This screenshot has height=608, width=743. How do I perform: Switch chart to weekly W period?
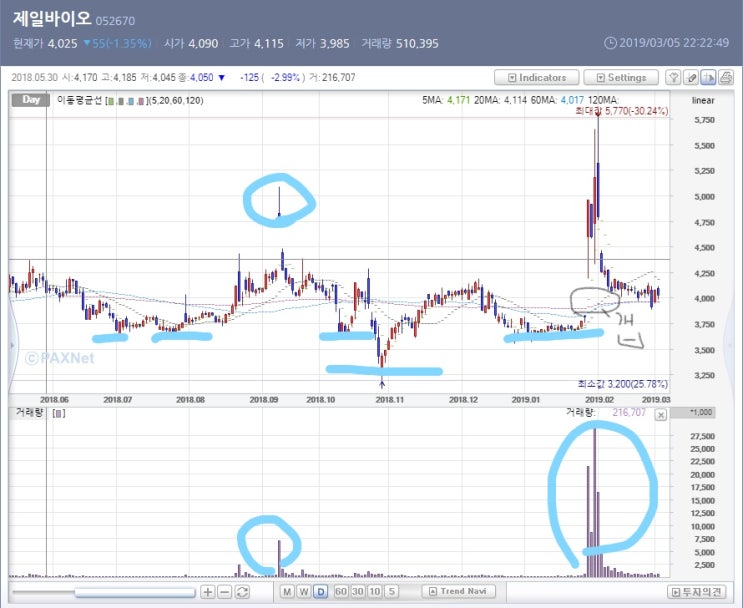304,591
